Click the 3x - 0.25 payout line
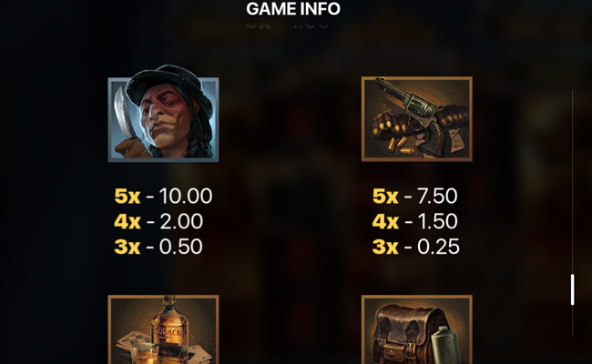 coord(416,247)
